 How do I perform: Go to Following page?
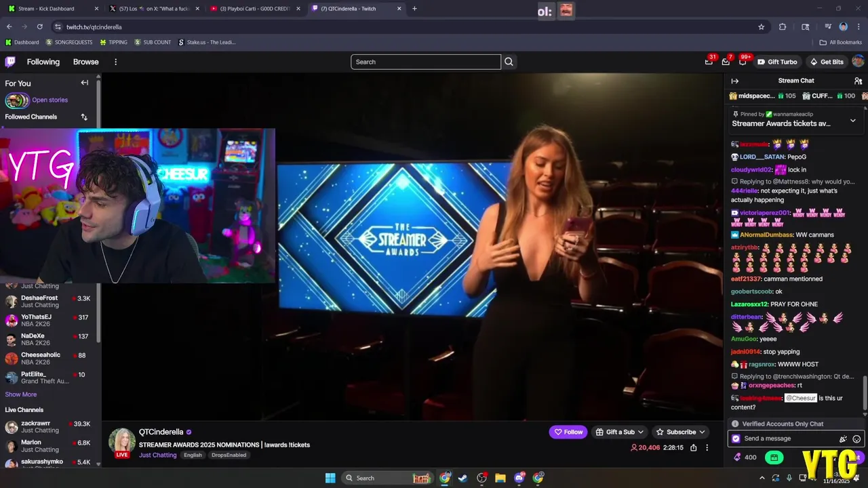coord(43,62)
